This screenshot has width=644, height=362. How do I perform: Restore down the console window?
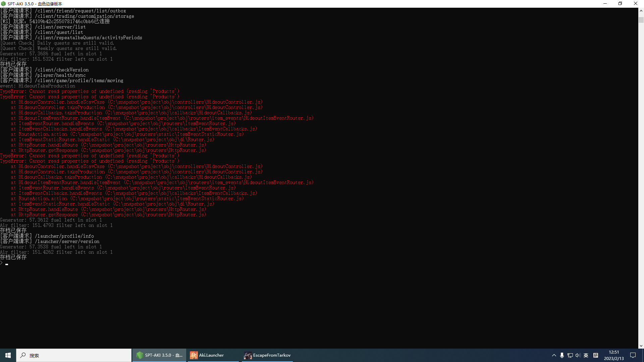coord(620,4)
